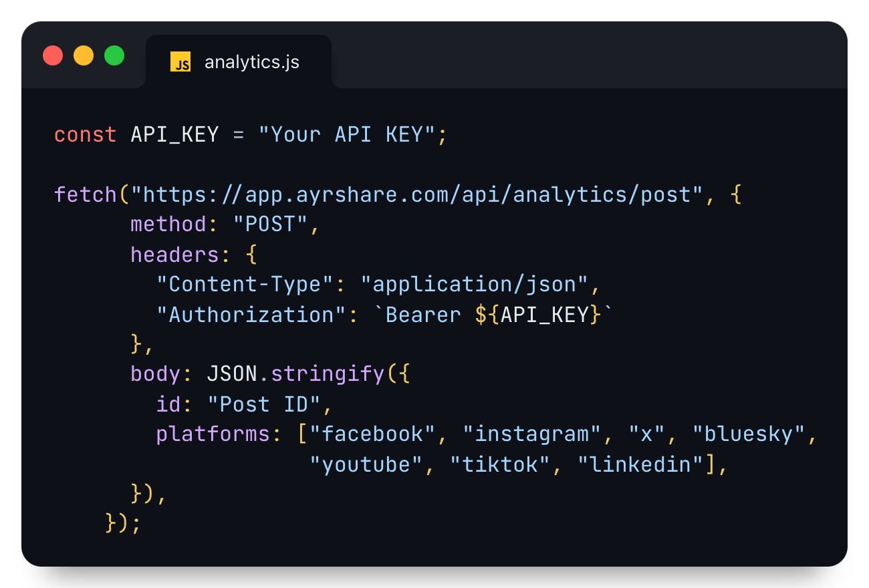This screenshot has height=588, width=869.
Task: Click the id property name
Action: 168,404
